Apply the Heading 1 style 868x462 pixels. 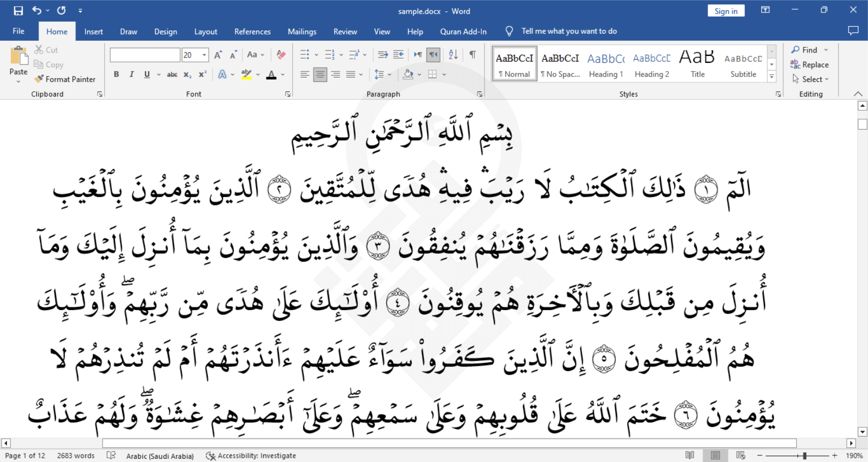(x=606, y=64)
